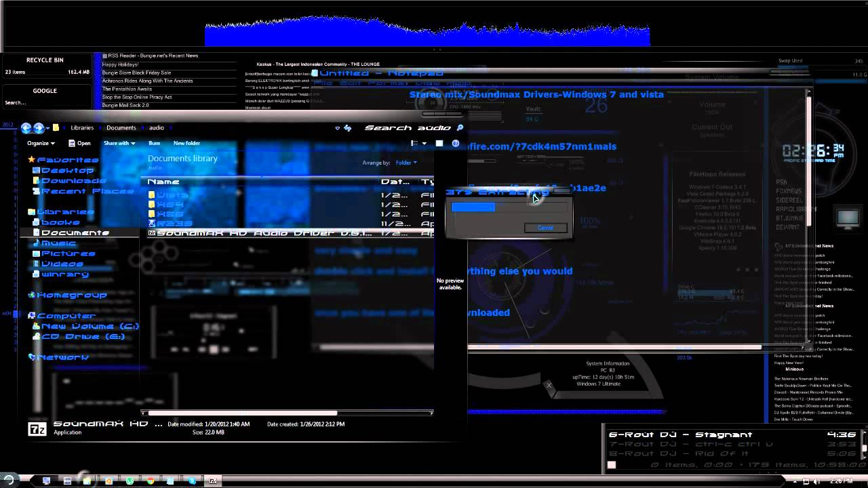The image size is (868, 488).
Task: Click the change view icon in Explorer toolbar
Action: [x=414, y=143]
